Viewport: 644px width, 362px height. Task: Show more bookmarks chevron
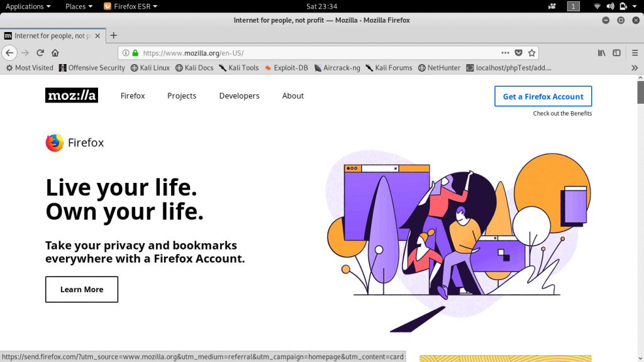pos(635,68)
